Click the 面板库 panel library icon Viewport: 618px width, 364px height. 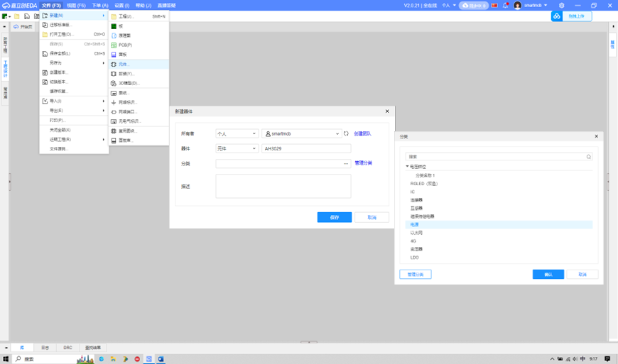point(114,140)
